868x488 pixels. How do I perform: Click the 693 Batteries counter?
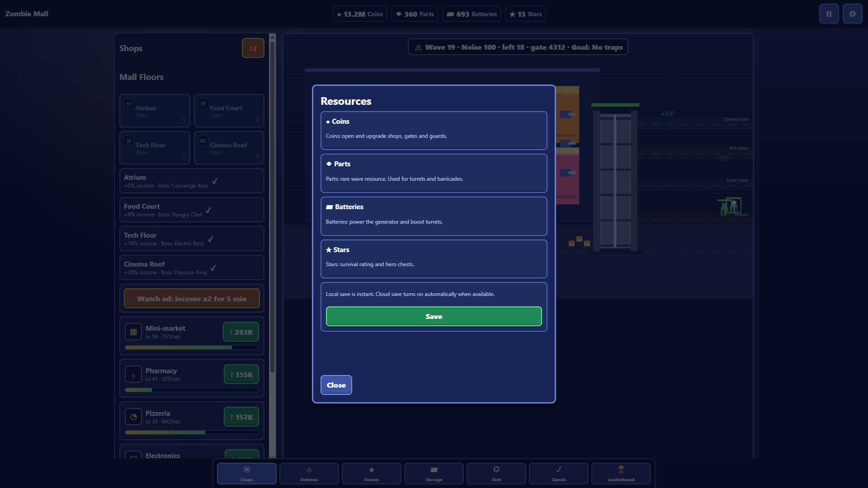pyautogui.click(x=472, y=14)
